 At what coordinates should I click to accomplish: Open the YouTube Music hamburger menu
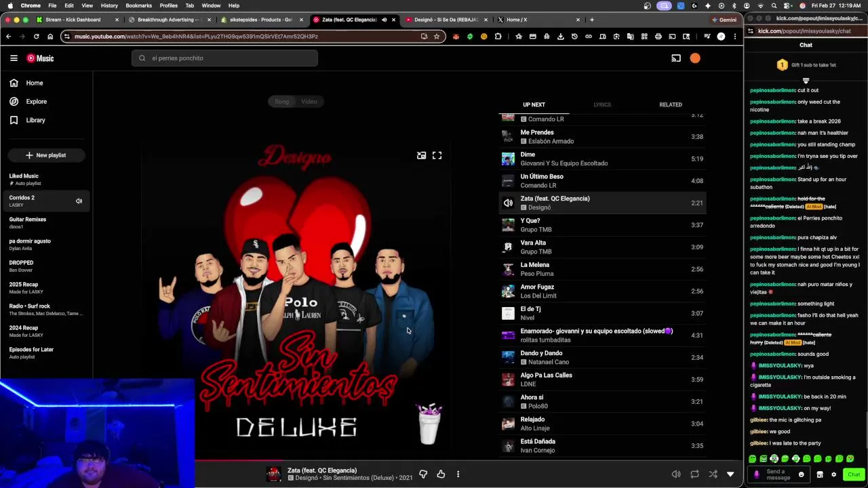14,58
